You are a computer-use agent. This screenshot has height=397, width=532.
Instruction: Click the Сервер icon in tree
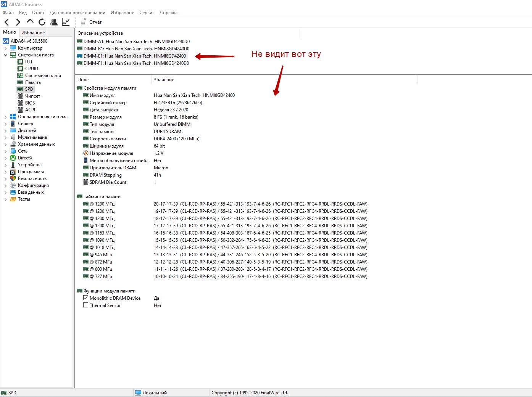coord(13,124)
